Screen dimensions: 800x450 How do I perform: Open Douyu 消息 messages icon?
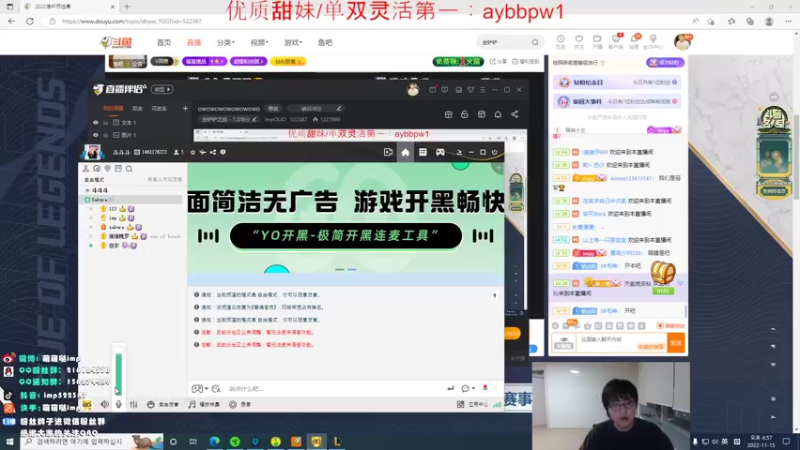(x=634, y=42)
